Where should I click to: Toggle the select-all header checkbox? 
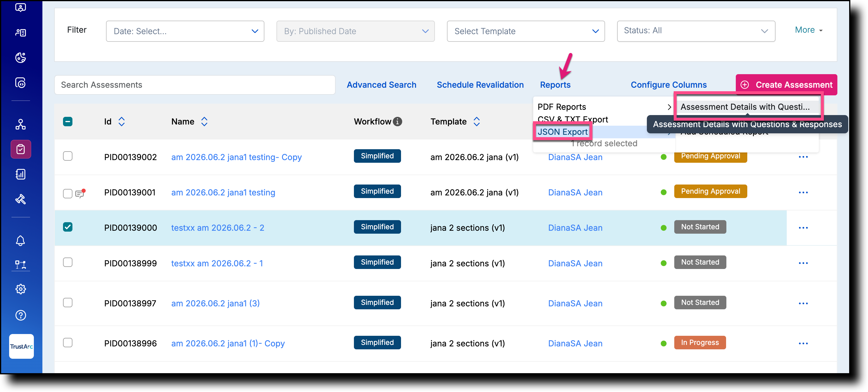pyautogui.click(x=68, y=122)
